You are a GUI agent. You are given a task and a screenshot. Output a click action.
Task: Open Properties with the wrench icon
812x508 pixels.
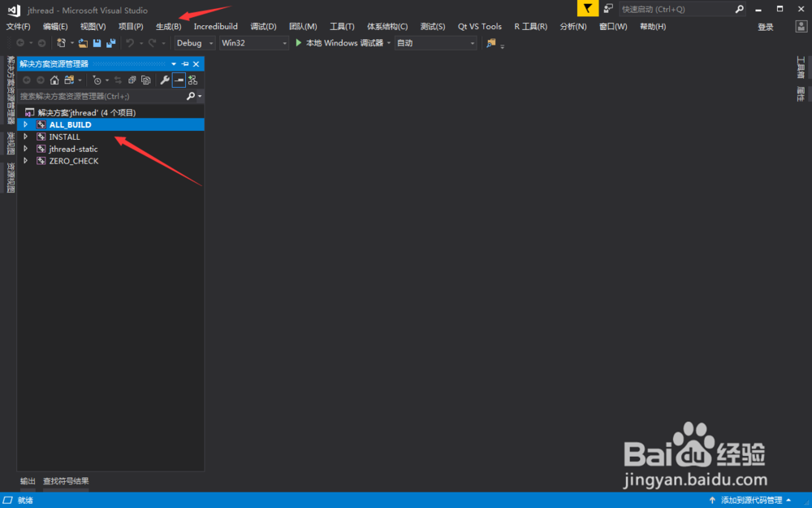pos(165,80)
